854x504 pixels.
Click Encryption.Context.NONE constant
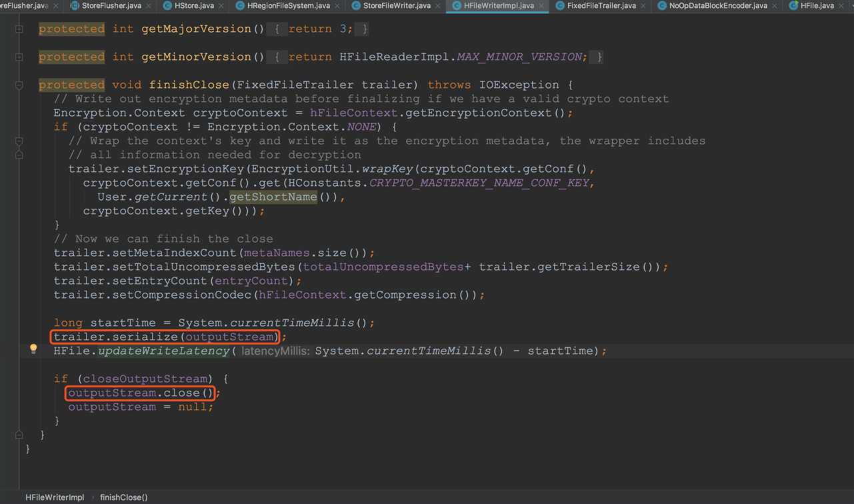click(292, 127)
